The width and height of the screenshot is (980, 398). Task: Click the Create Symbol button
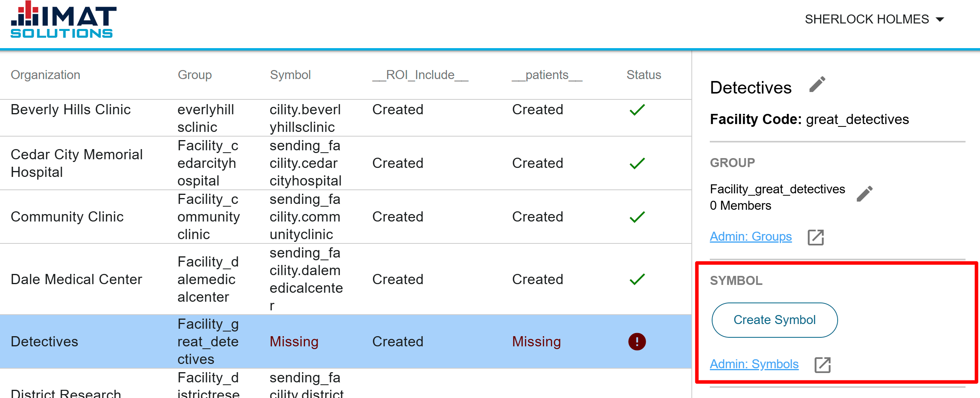[774, 320]
